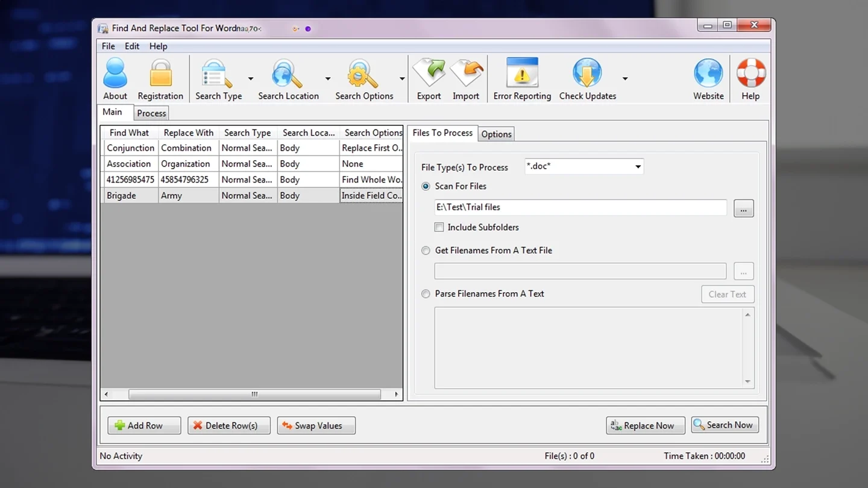Click the None search options cell

tap(371, 164)
